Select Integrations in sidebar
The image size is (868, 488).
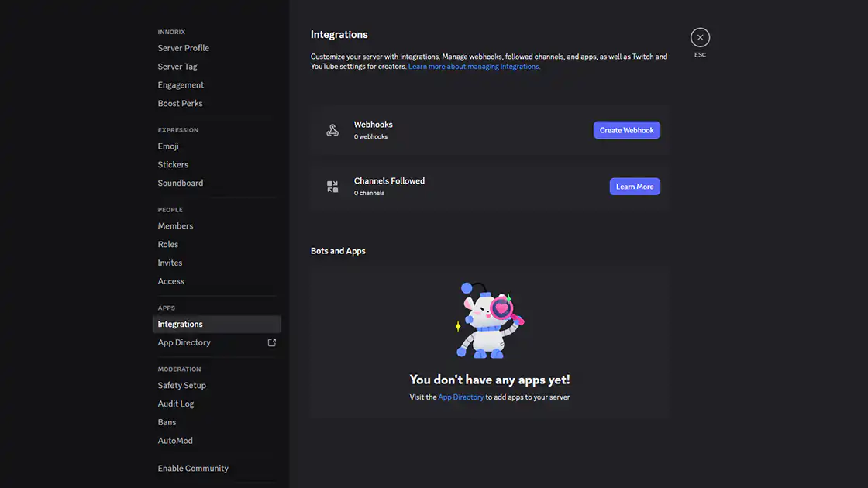pos(216,325)
